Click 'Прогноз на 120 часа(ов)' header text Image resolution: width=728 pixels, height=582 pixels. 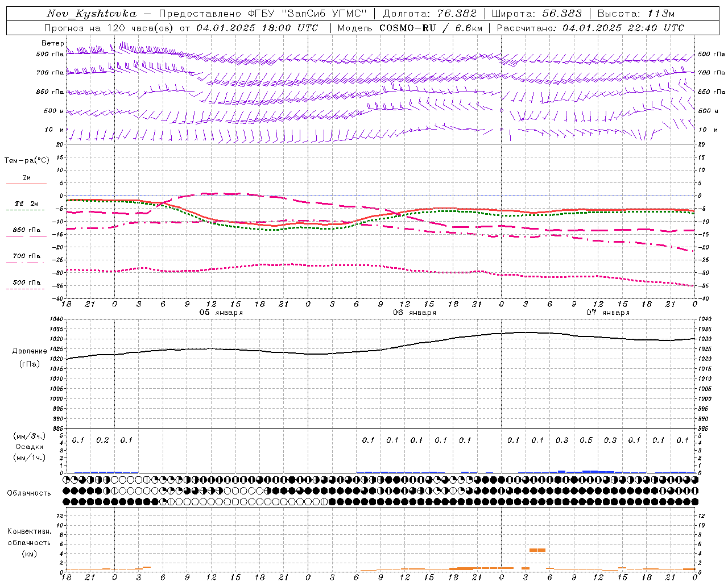point(109,28)
